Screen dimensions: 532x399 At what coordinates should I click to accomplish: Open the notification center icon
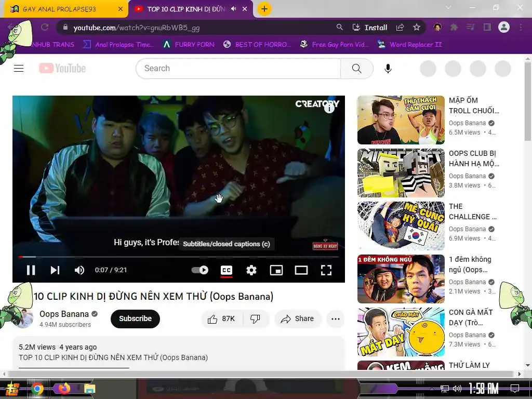(x=515, y=389)
